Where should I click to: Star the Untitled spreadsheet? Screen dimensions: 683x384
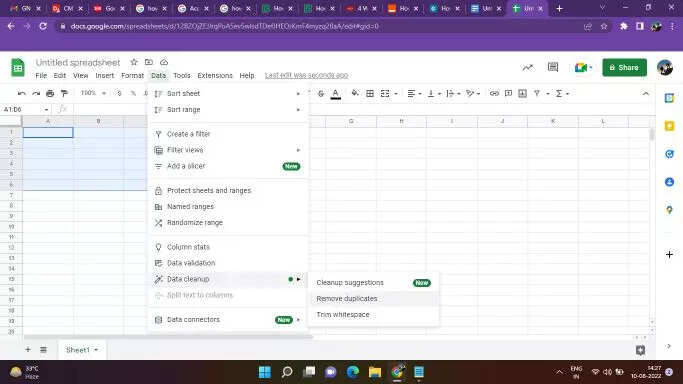[134, 62]
